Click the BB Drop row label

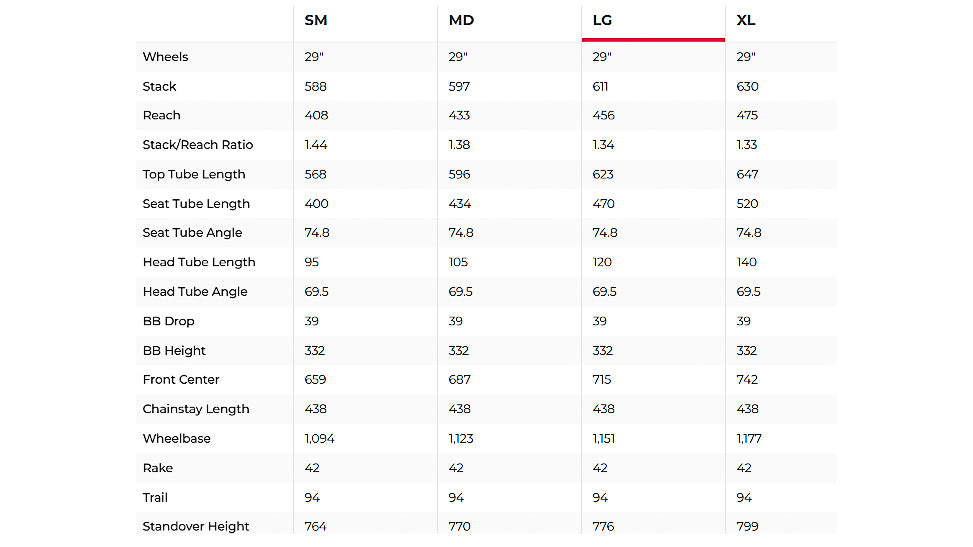[x=169, y=321]
